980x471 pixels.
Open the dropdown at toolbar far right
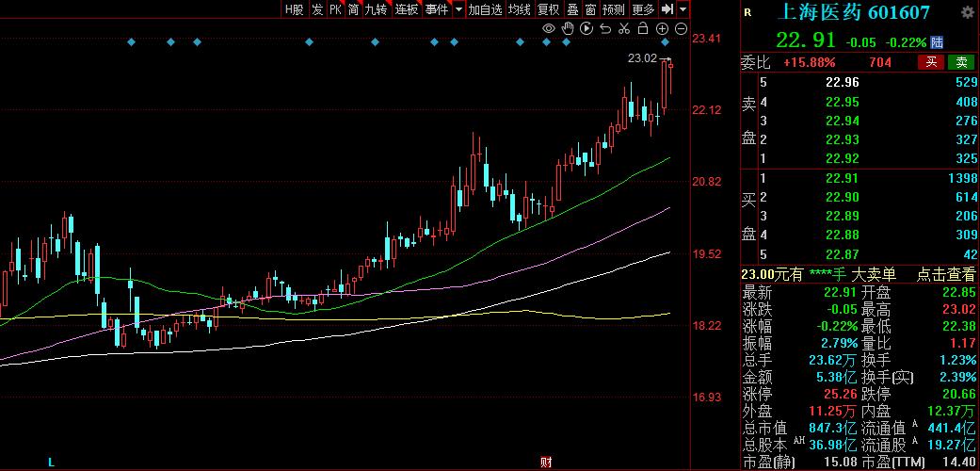(683, 9)
